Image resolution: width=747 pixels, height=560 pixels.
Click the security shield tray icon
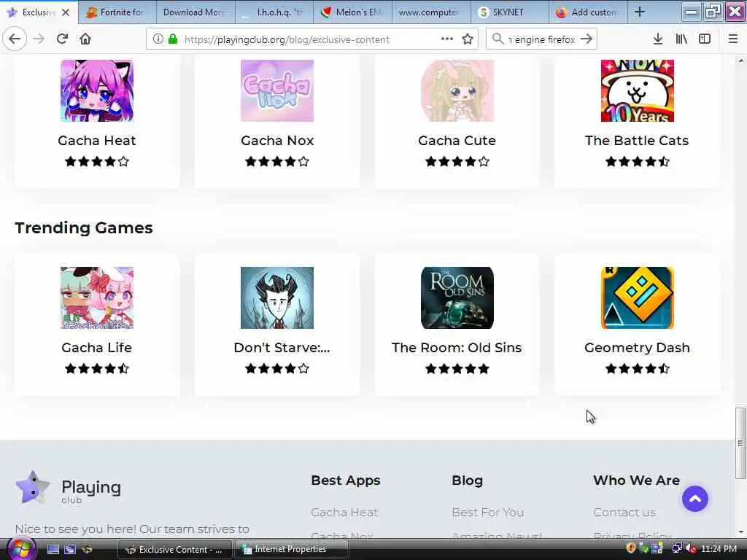pos(631,548)
